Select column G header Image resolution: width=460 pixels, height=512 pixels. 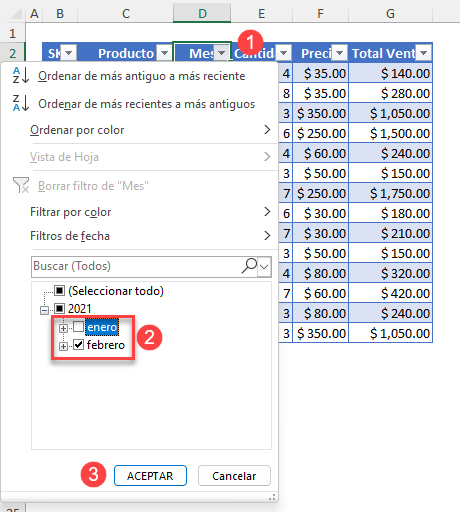[390, 14]
